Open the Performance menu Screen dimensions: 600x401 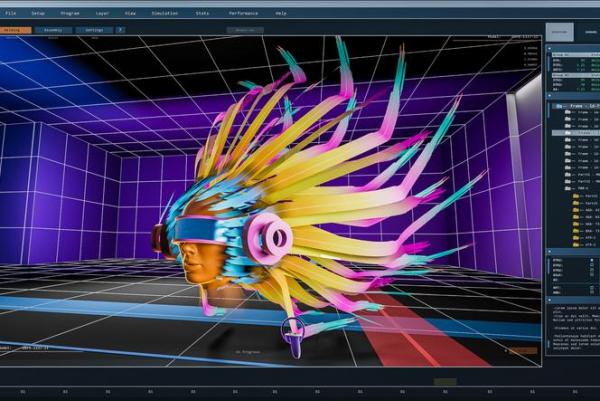(242, 13)
